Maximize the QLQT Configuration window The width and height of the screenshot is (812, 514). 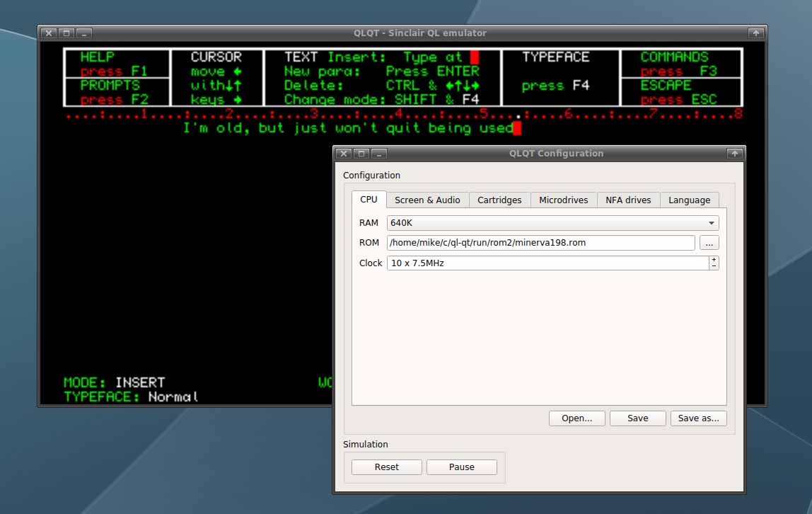click(361, 154)
